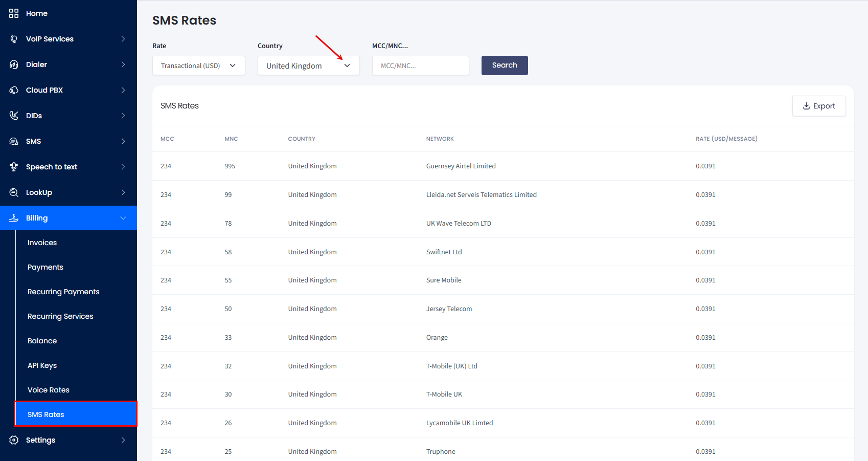868x461 pixels.
Task: Collapse the Billing submenu chevron
Action: [x=123, y=218]
